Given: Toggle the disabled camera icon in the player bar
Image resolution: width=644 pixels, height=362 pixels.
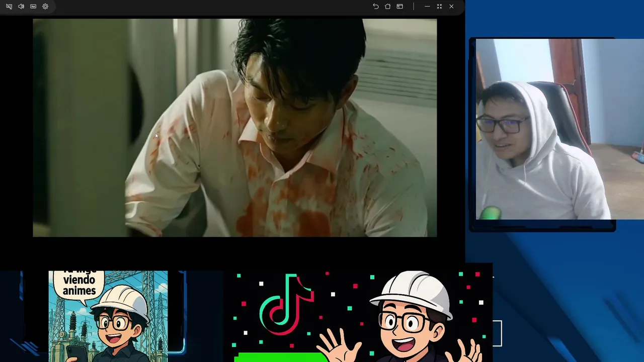Looking at the screenshot, I should point(9,7).
